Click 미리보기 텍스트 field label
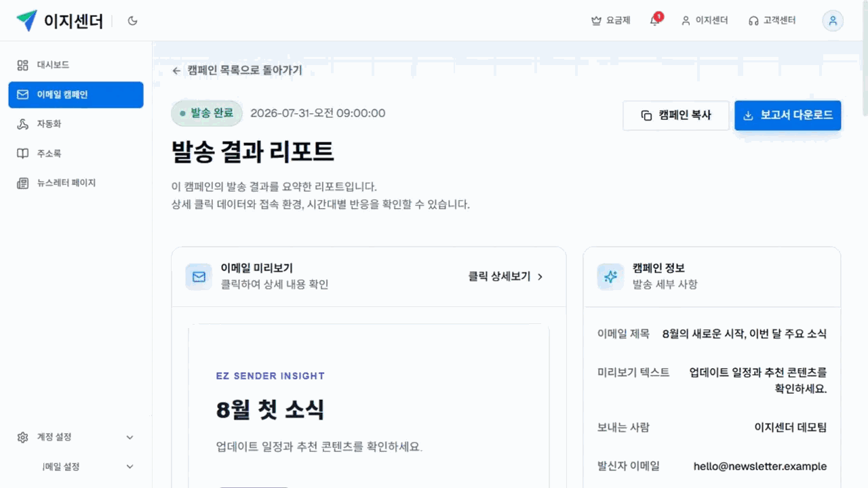The width and height of the screenshot is (868, 488). point(633,373)
